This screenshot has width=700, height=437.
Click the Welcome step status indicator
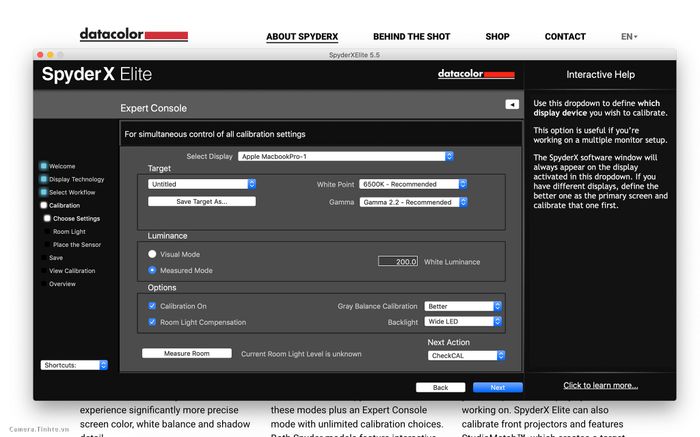[x=43, y=166]
